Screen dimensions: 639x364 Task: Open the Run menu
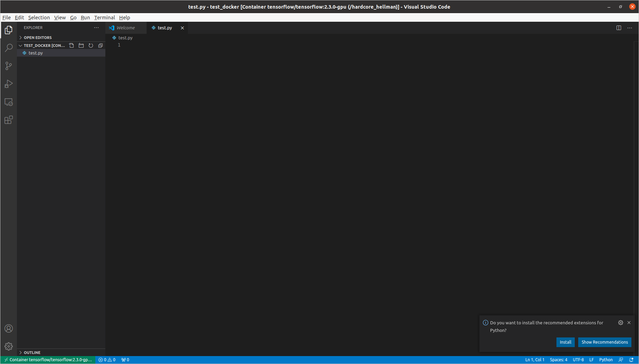(85, 18)
